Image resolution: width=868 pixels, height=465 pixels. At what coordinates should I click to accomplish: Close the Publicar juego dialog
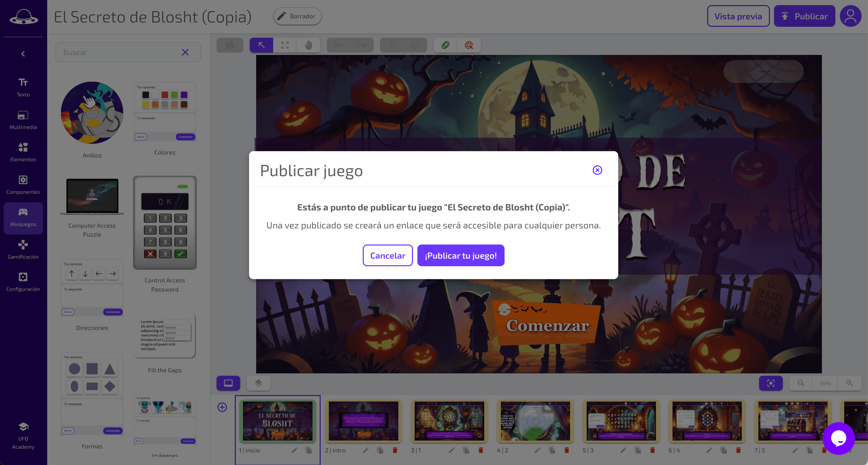(x=598, y=169)
